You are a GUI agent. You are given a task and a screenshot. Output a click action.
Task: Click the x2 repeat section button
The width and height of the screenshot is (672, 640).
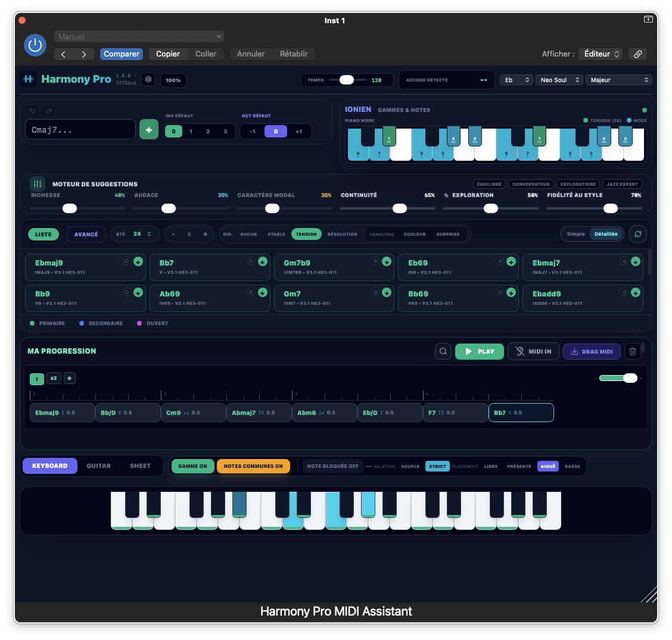(x=54, y=378)
